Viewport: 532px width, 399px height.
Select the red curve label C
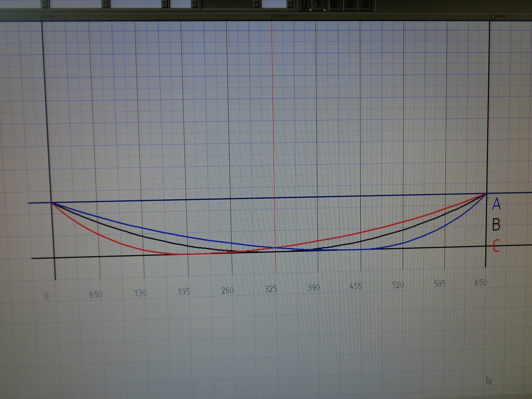[x=496, y=247]
